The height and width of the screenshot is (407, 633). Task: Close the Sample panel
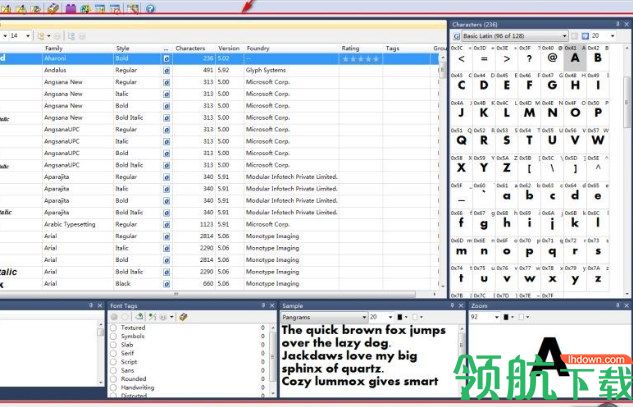(461, 306)
